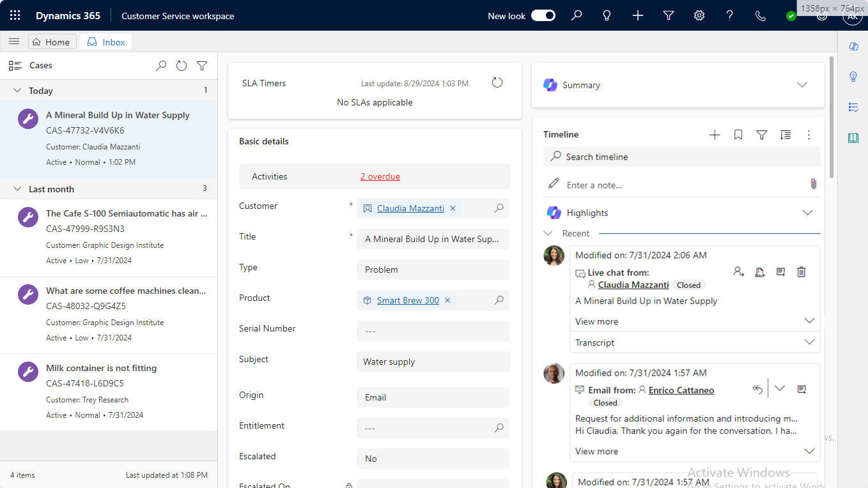The height and width of the screenshot is (488, 868).
Task: Open the Smart Brew 300 product link
Action: 408,300
